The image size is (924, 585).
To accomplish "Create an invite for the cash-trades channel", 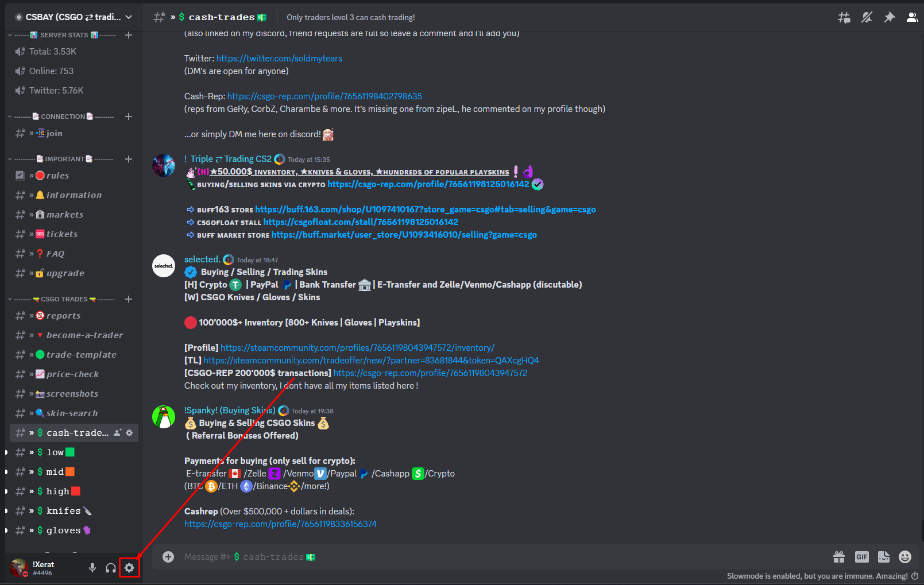I will pyautogui.click(x=118, y=433).
